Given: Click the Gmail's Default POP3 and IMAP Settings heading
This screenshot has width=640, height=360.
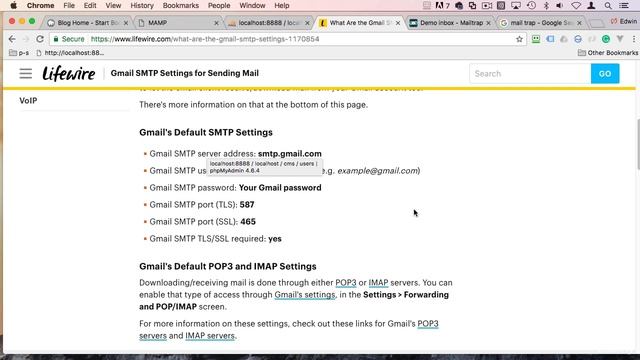Looking at the screenshot, I should click(228, 266).
